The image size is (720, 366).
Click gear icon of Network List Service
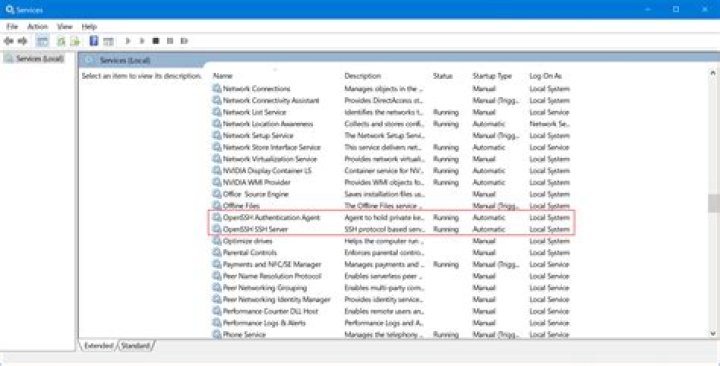[217, 112]
